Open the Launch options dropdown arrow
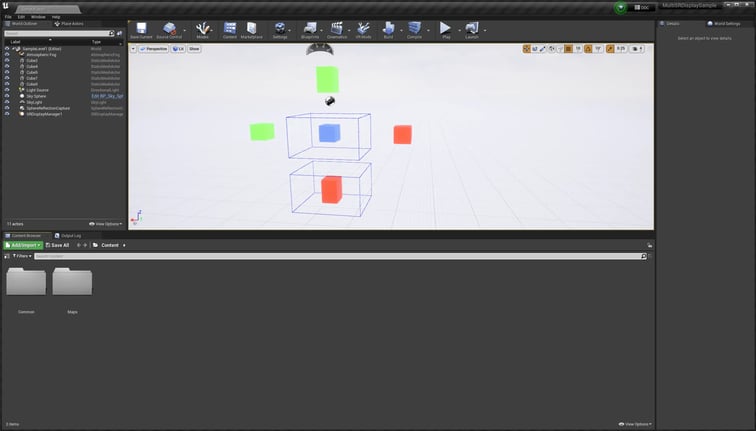 point(485,30)
